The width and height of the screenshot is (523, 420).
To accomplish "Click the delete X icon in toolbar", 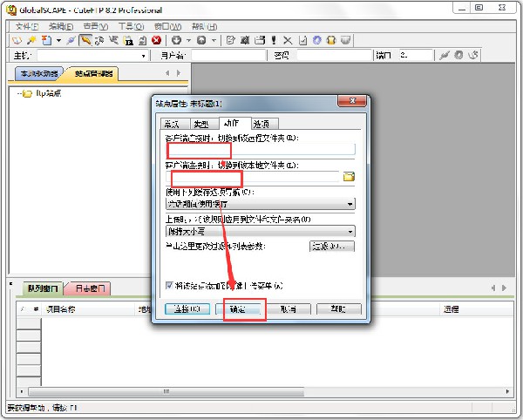I will click(x=288, y=40).
